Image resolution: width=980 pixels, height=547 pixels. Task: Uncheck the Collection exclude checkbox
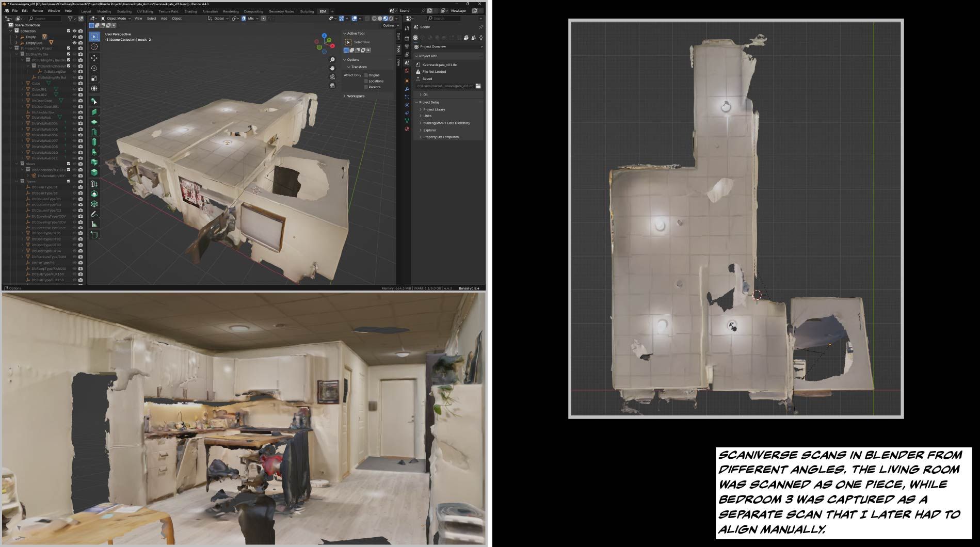pyautogui.click(x=69, y=31)
